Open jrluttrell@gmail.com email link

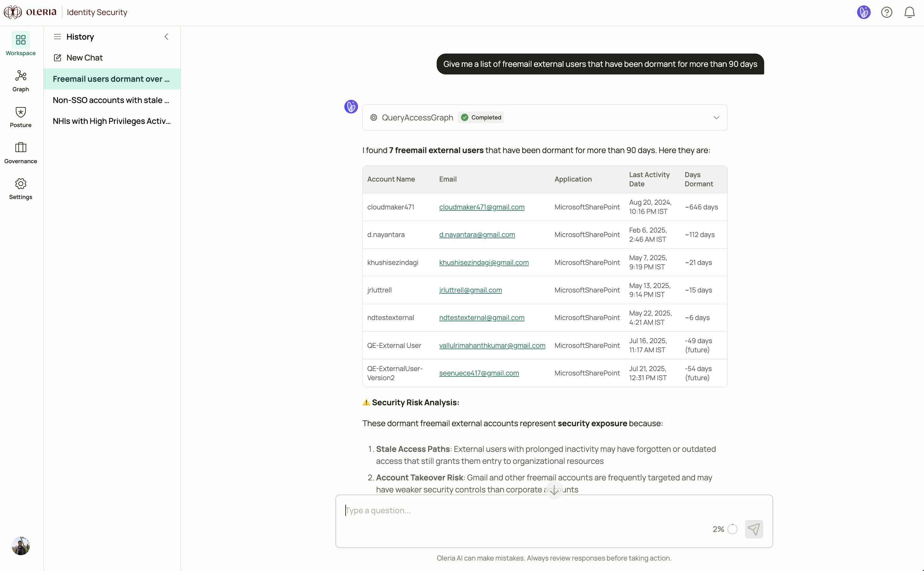tap(471, 290)
